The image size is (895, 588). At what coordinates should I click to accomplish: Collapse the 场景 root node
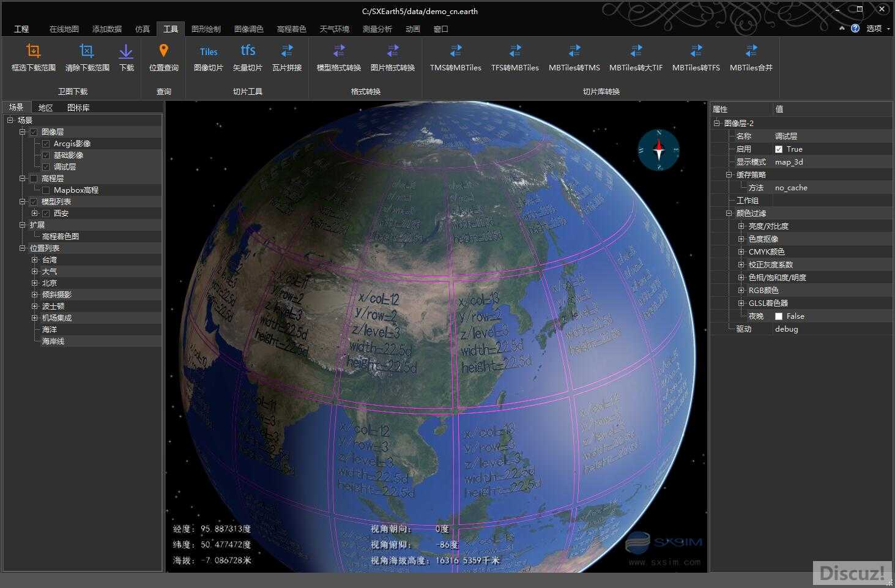pos(10,121)
